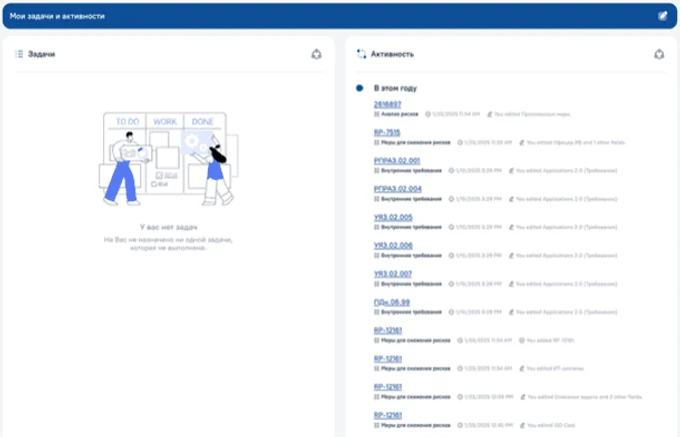Click the УЯЗ.02.007 link
The height and width of the screenshot is (437, 680).
tap(392, 273)
